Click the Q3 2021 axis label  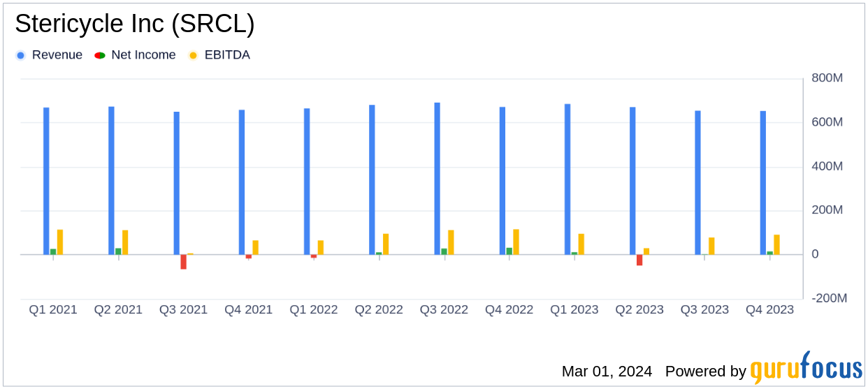(183, 309)
